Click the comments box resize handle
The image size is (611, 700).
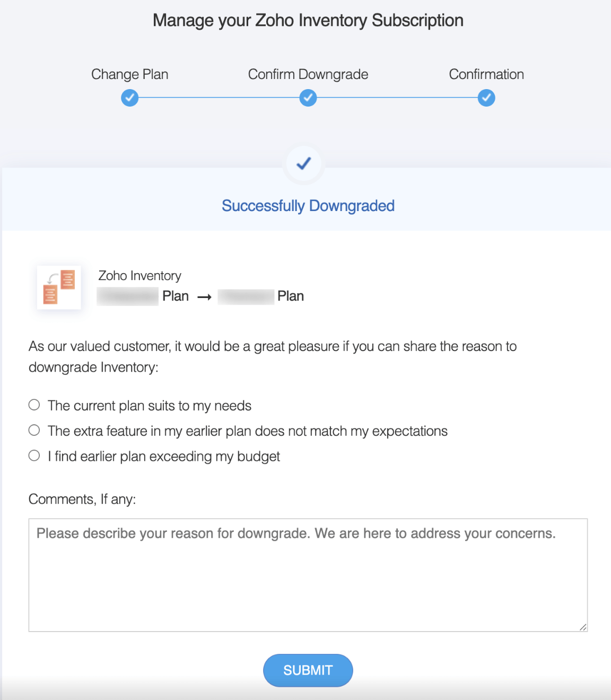583,627
